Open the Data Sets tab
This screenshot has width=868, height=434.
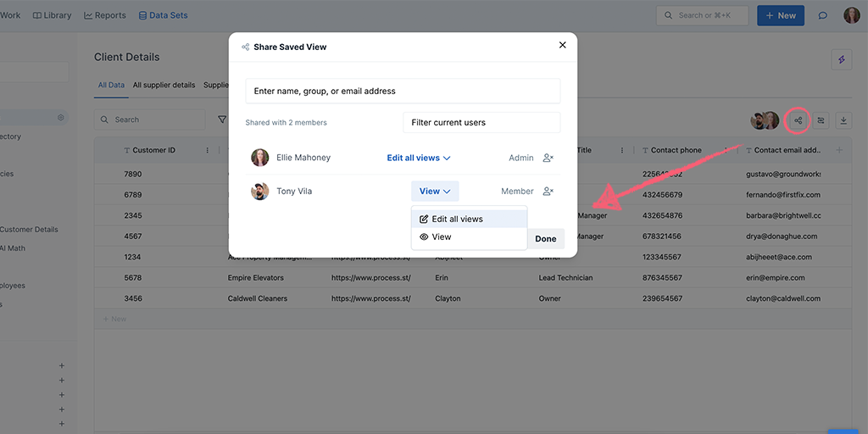point(163,15)
